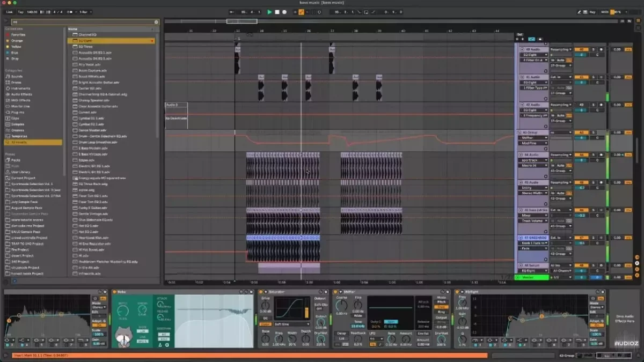Solo the 42 Audio track
Image resolution: width=644 pixels, height=362 pixels.
coord(594,105)
